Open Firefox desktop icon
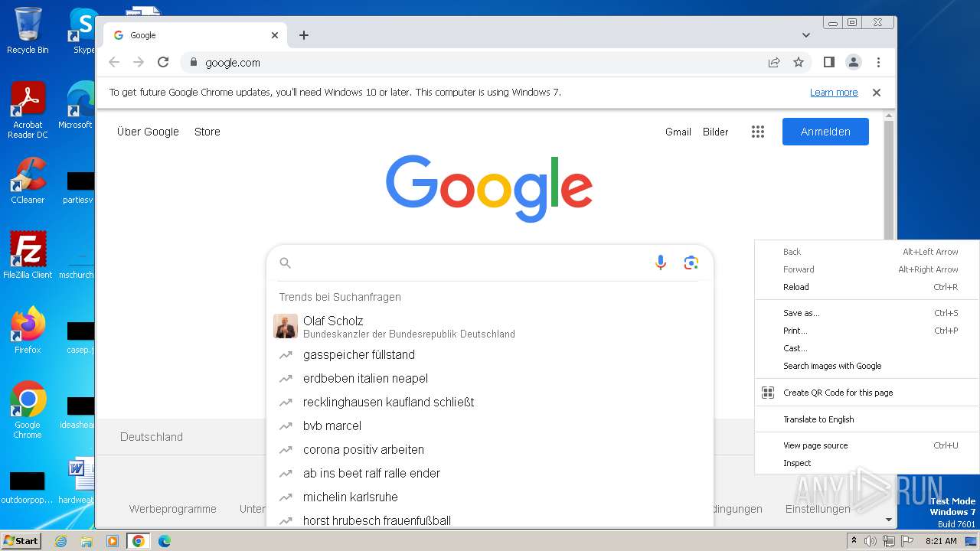This screenshot has width=980, height=551. coord(28,331)
